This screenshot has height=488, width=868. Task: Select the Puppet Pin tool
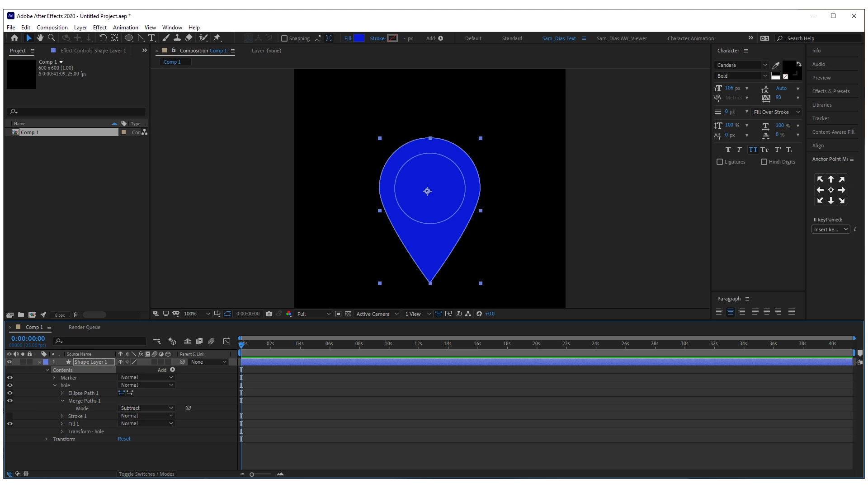pos(217,38)
